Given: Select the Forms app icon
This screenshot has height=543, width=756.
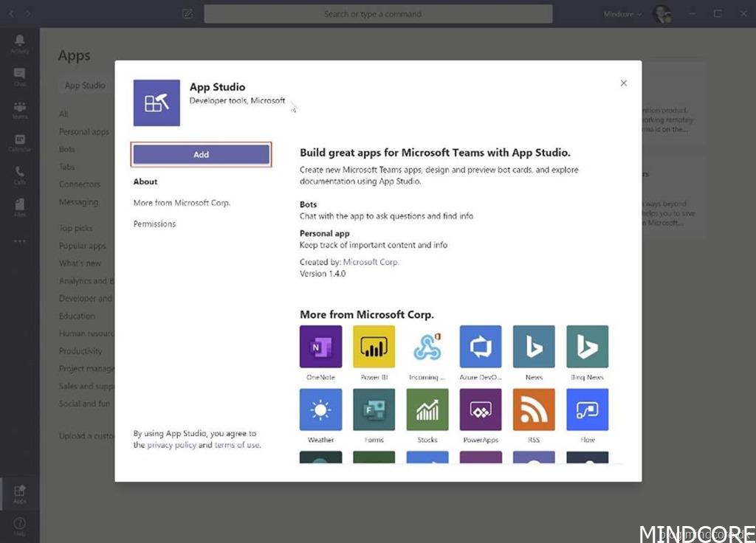Looking at the screenshot, I should (374, 409).
